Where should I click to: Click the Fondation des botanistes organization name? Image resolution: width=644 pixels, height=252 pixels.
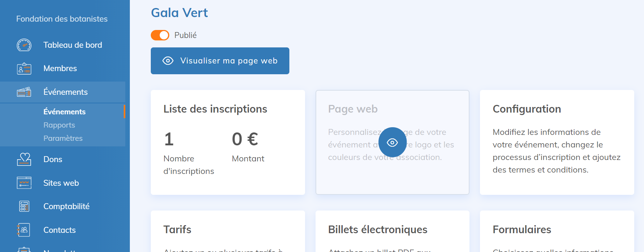click(62, 19)
